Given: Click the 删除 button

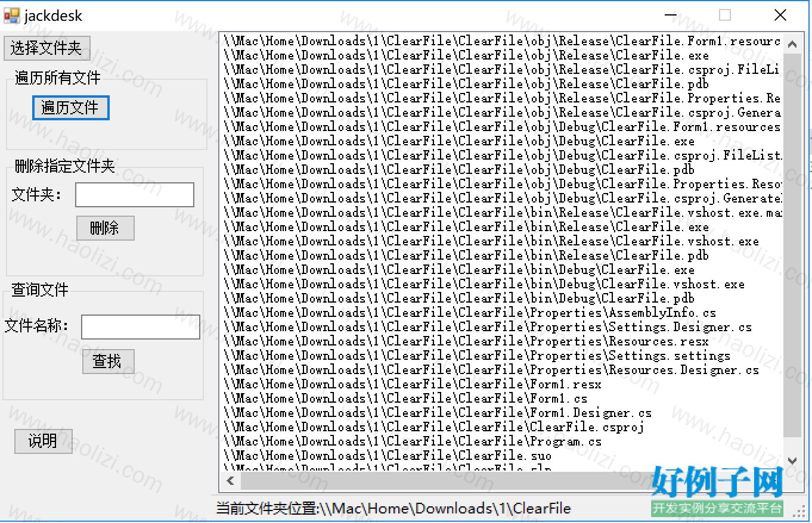Looking at the screenshot, I should (x=105, y=228).
